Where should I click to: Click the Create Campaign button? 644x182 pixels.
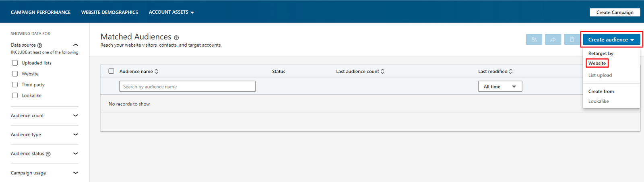pos(615,12)
